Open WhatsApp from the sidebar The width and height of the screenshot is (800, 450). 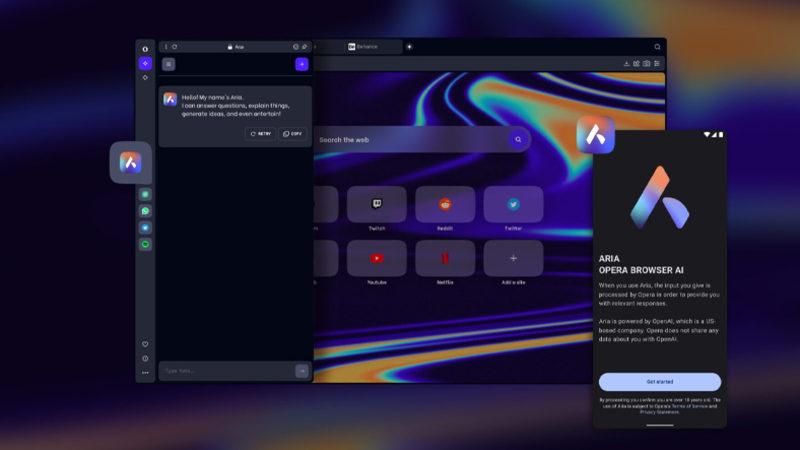(x=145, y=211)
